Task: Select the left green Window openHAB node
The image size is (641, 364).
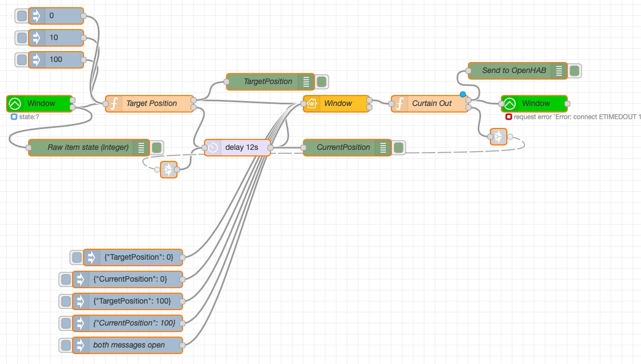Action: point(40,104)
